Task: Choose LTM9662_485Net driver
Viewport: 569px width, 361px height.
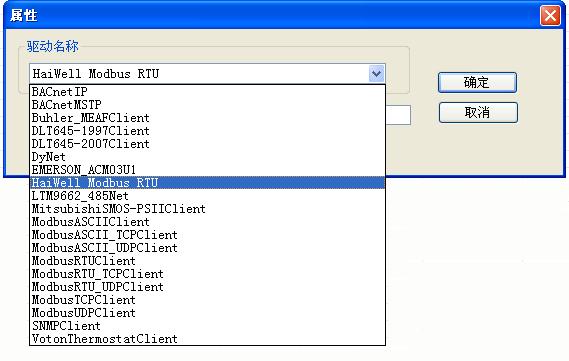Action: pos(207,196)
